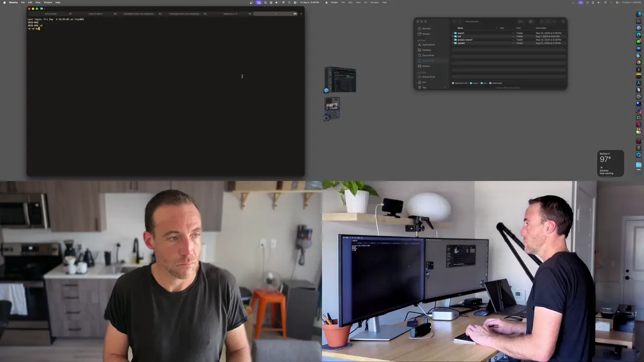Viewport: 644px width, 362px height.
Task: Expand the export folder disclosure triangle
Action: click(453, 33)
